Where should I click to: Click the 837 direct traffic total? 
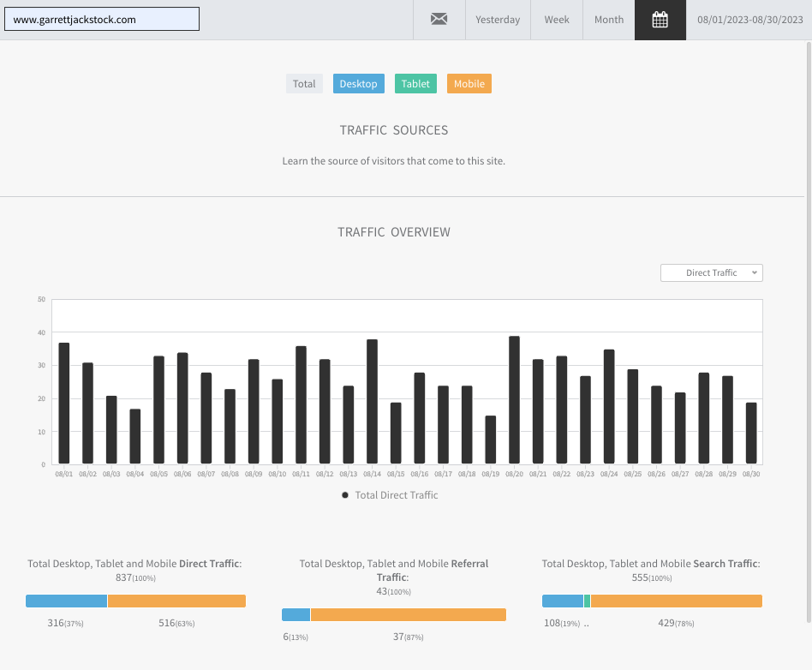pos(135,577)
